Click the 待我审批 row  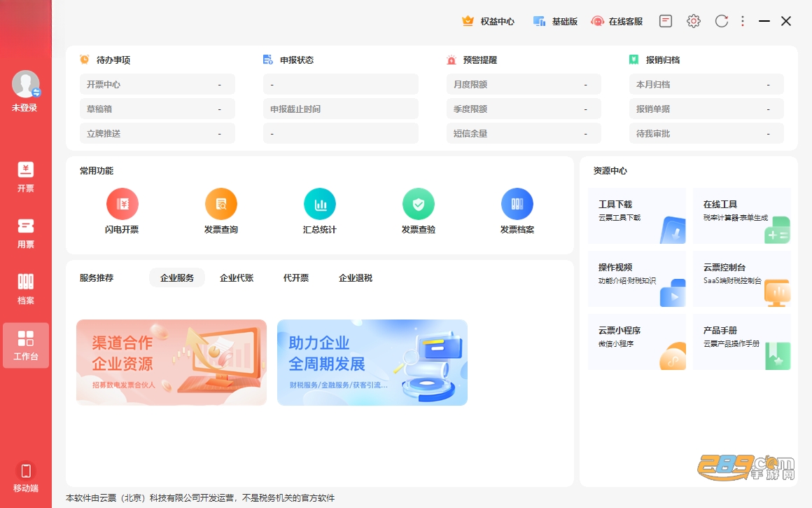(706, 134)
